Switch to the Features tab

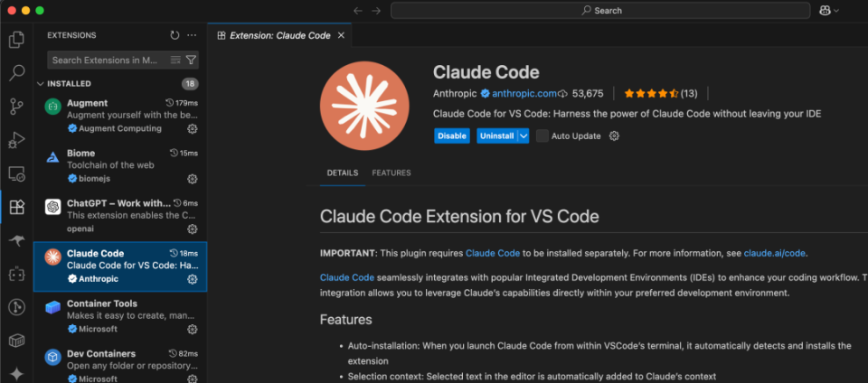[x=391, y=173]
